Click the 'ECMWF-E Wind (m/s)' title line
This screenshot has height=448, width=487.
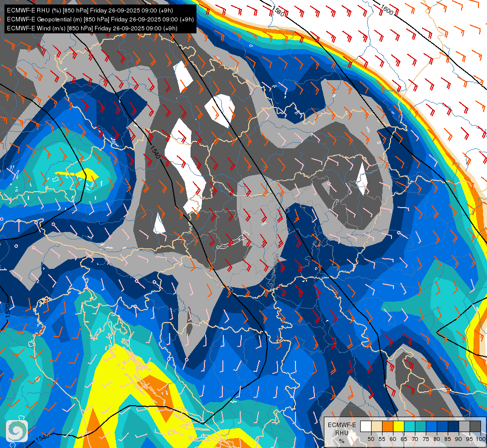(92, 28)
